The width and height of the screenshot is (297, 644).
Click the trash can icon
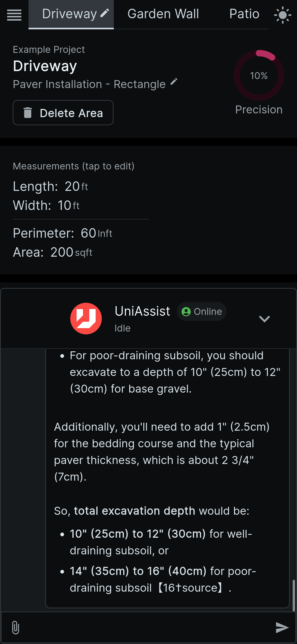coord(28,113)
